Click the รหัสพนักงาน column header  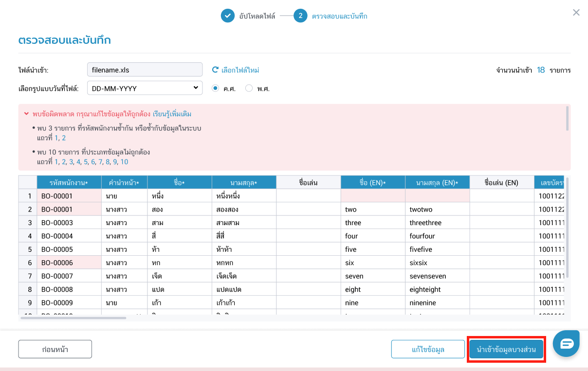69,182
